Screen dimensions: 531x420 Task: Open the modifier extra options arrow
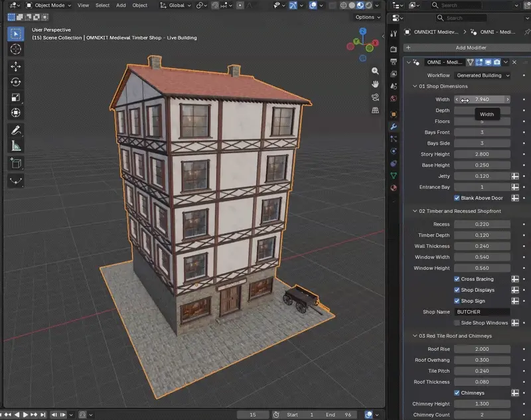click(x=506, y=62)
